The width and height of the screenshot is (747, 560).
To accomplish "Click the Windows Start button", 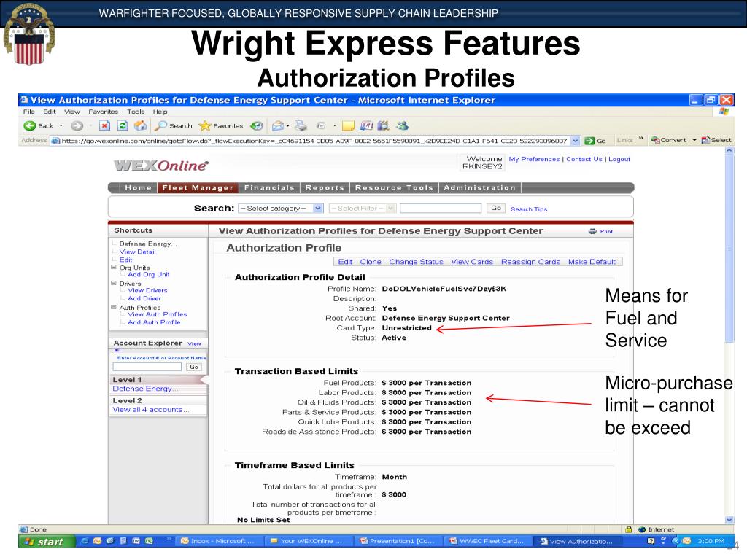I will click(46, 542).
